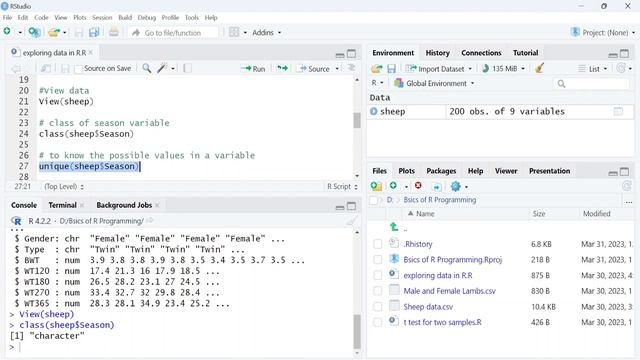Viewport: 640px width, 360px height.
Task: Toggle the Source on Save checkbox
Action: (79, 69)
